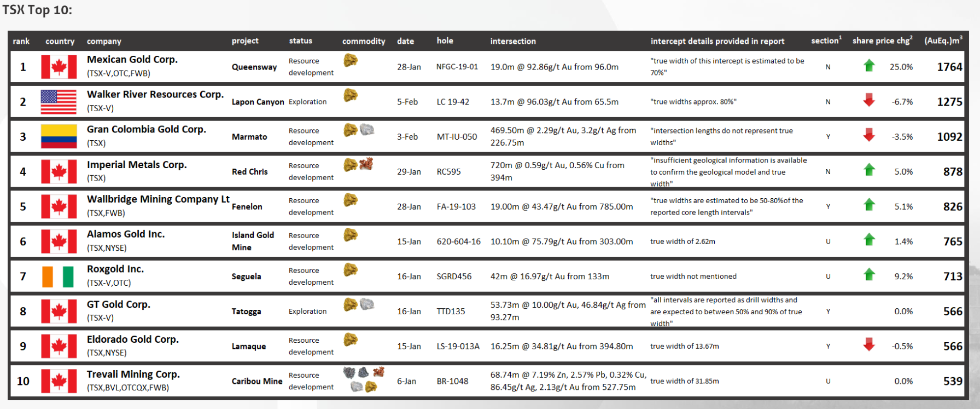This screenshot has width=980, height=409.
Task: Click the 'share price chg' column header
Action: 882,41
